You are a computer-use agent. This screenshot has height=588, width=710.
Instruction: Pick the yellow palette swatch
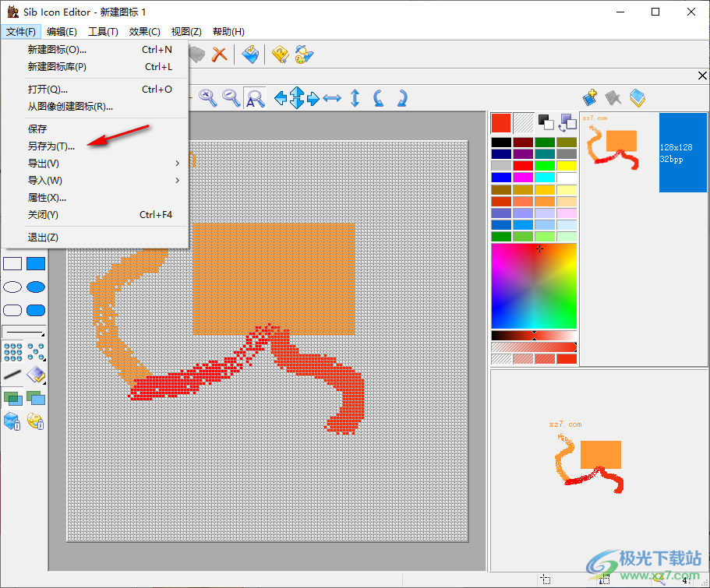pyautogui.click(x=567, y=166)
